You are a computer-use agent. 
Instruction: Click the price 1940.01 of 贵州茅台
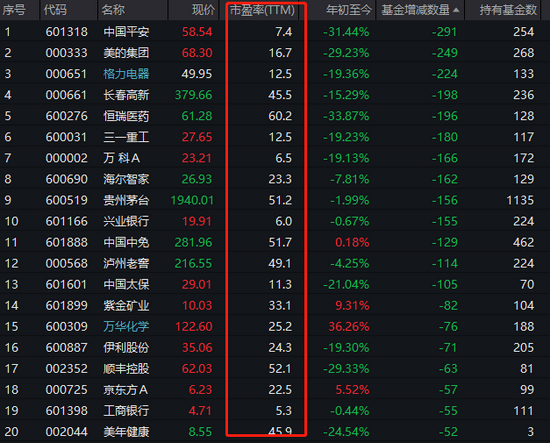pyautogui.click(x=192, y=200)
